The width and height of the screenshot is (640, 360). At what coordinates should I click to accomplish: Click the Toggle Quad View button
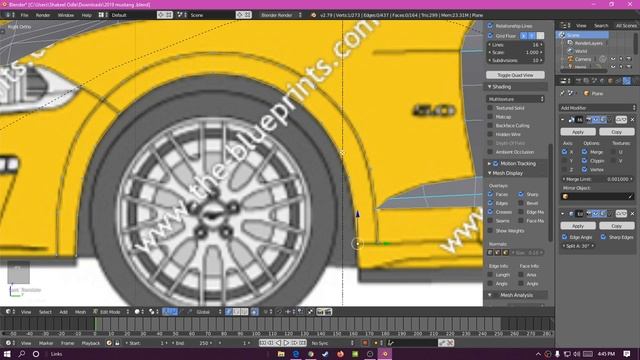(x=516, y=75)
